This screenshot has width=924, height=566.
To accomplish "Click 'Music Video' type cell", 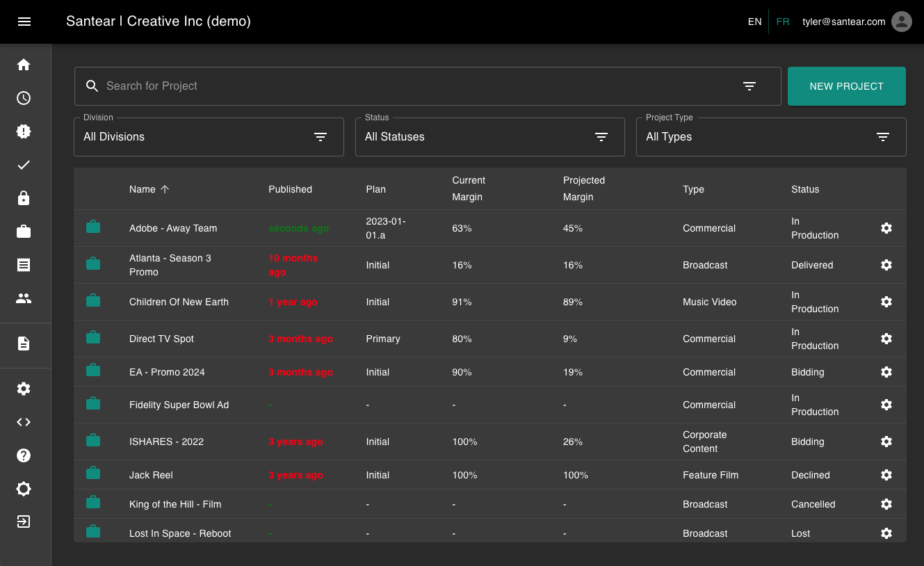I will pyautogui.click(x=709, y=302).
